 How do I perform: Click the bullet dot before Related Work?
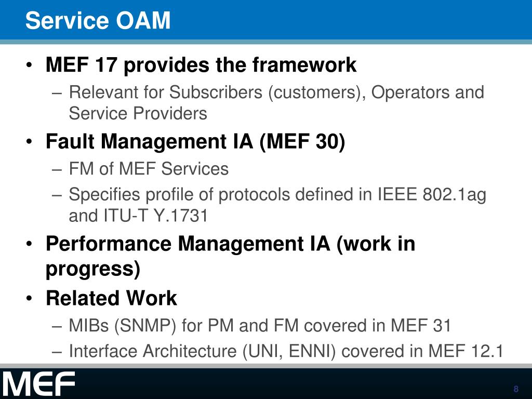pos(30,298)
